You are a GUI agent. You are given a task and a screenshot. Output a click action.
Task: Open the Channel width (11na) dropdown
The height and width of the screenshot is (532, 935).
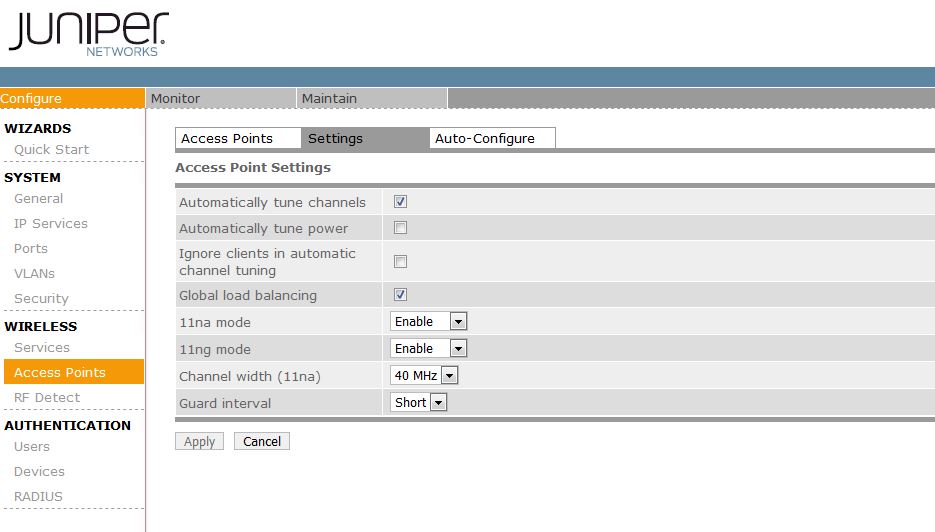click(424, 376)
